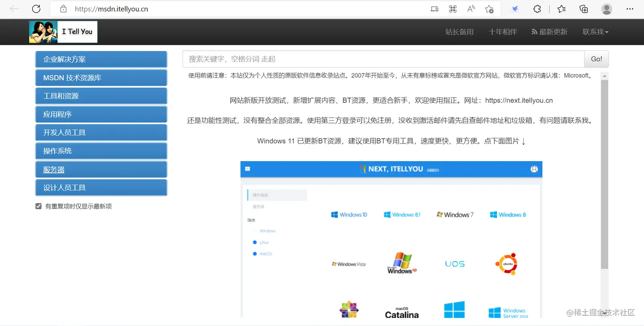Screen dimensions: 644x326
Task: Click the Windows 7 logo in preview image
Action: coord(455,215)
